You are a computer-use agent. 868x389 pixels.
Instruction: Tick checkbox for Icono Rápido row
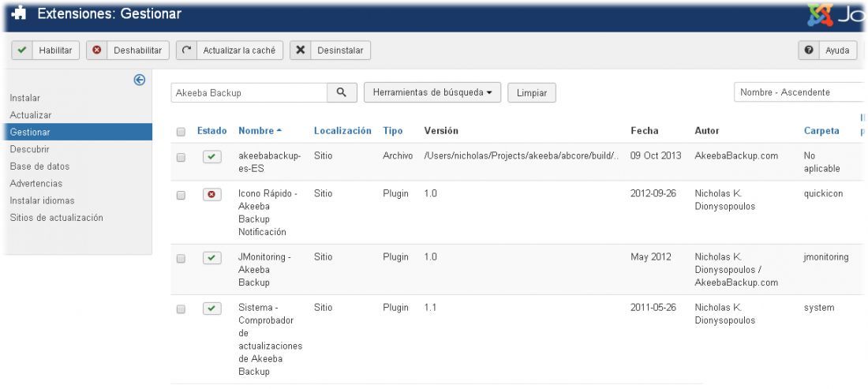point(181,196)
